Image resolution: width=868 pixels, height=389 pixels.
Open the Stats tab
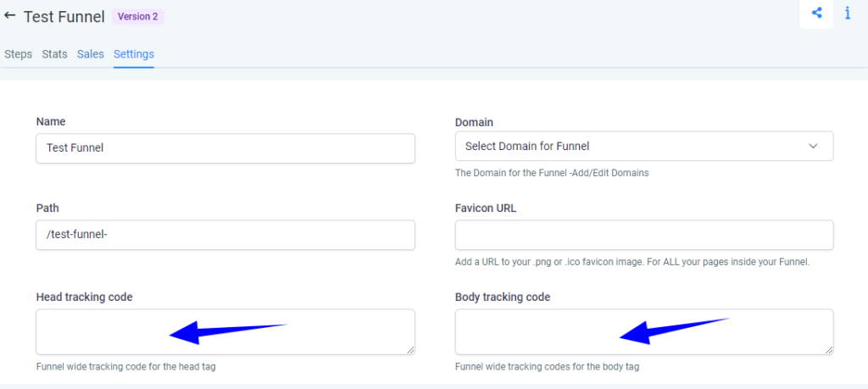pos(54,54)
